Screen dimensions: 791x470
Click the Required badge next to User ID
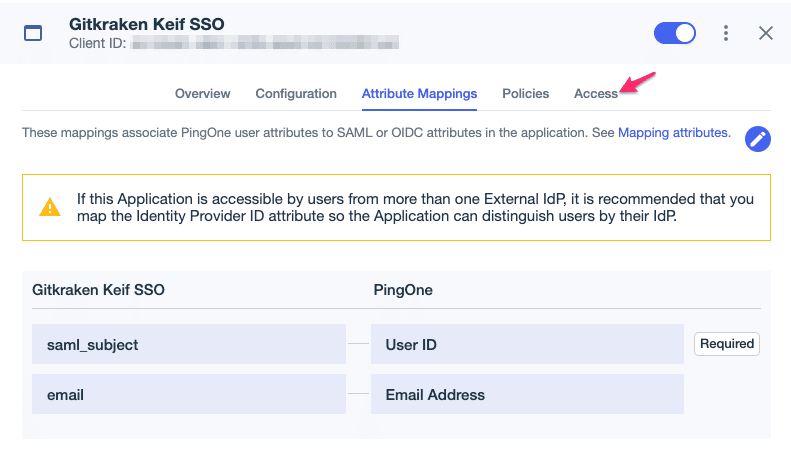(726, 344)
